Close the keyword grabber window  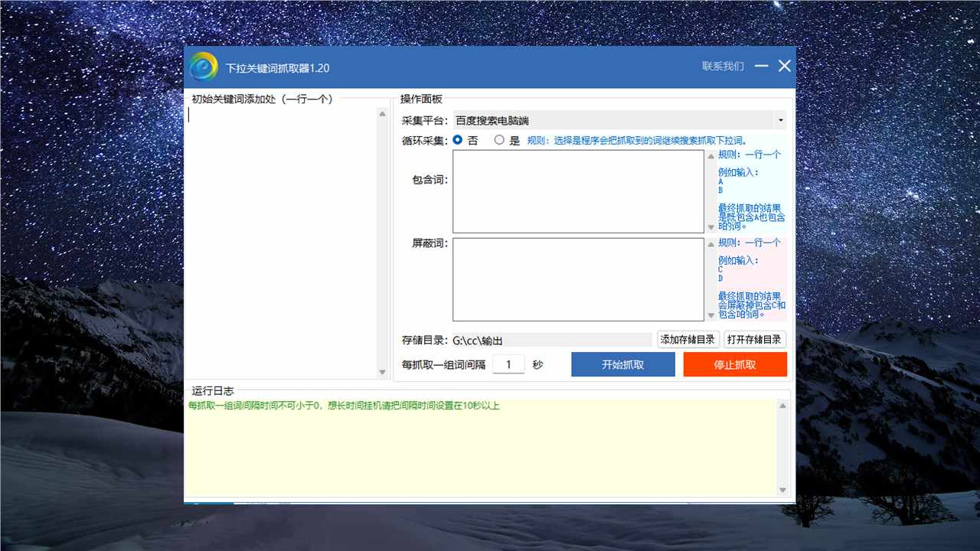tap(785, 66)
